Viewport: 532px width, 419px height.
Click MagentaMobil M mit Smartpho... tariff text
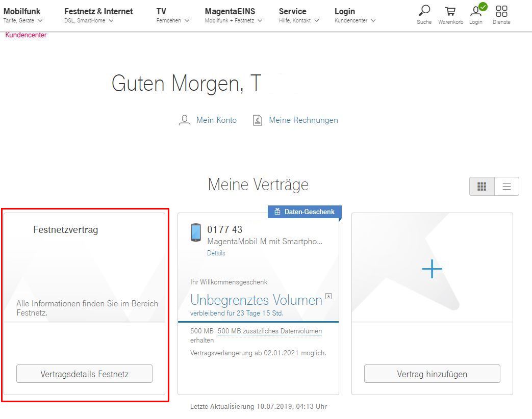[265, 242]
